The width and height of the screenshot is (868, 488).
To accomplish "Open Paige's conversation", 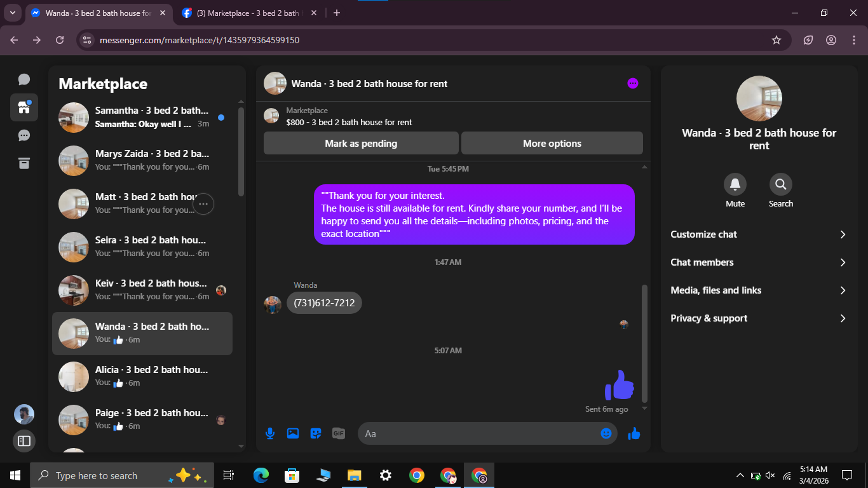I will (x=142, y=420).
